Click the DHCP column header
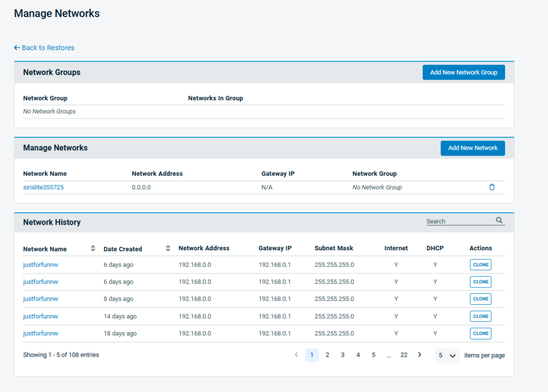Viewport: 548px width, 392px height. (x=435, y=248)
